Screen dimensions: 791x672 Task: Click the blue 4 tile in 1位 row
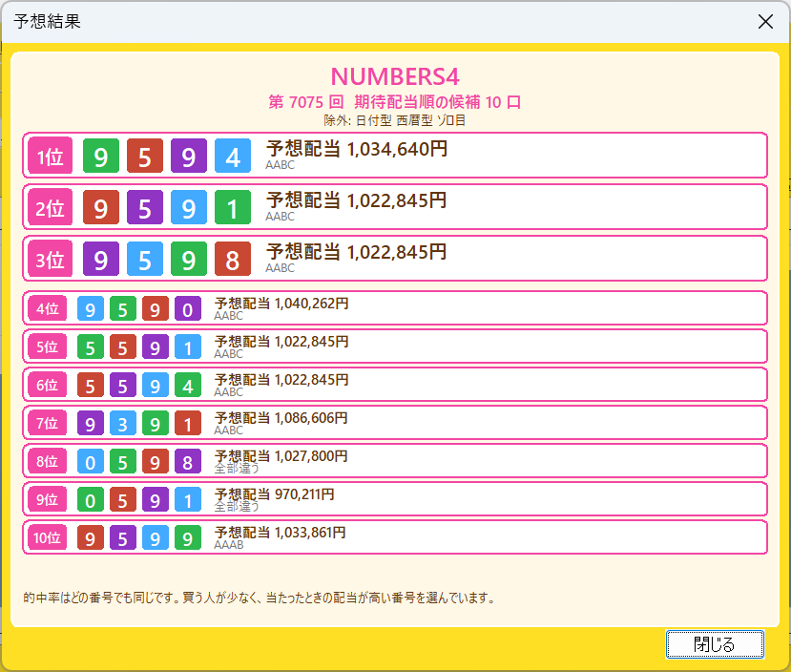233,156
